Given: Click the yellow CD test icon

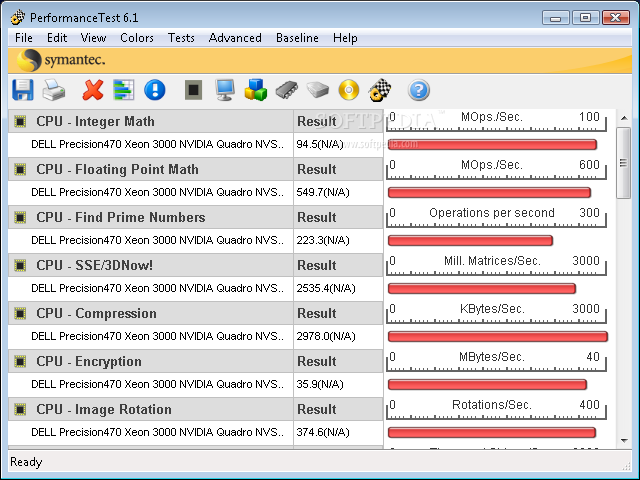Looking at the screenshot, I should tap(349, 90).
